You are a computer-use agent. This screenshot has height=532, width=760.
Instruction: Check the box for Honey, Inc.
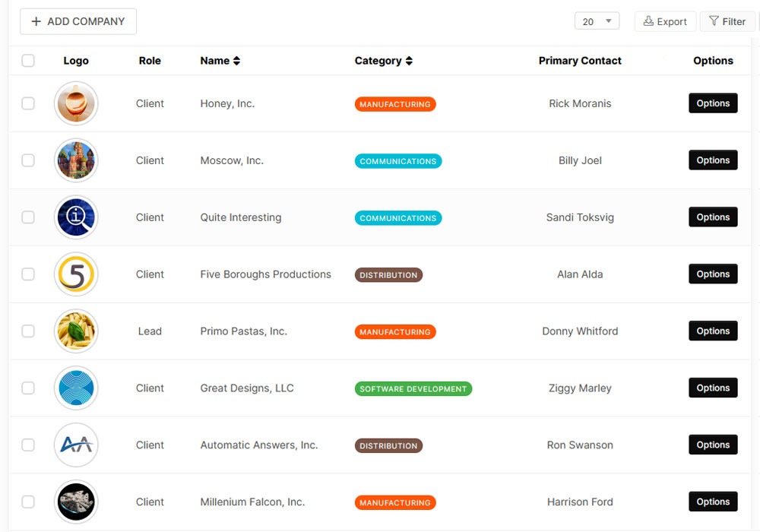point(28,103)
